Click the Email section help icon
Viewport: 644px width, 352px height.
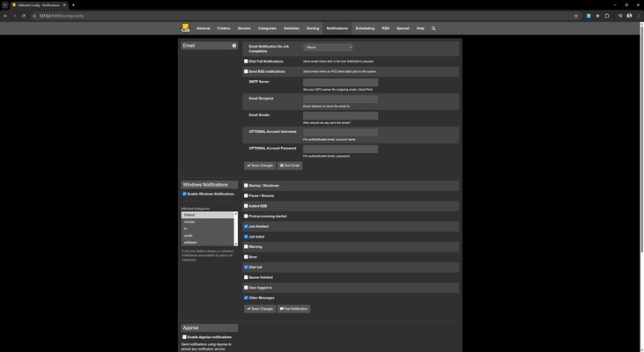(x=234, y=46)
